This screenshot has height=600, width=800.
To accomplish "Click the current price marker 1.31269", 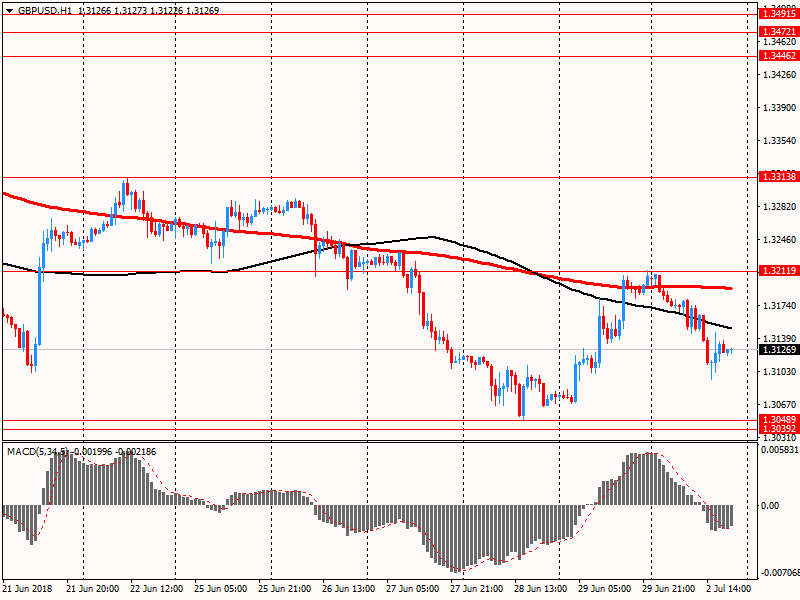I will coord(779,349).
